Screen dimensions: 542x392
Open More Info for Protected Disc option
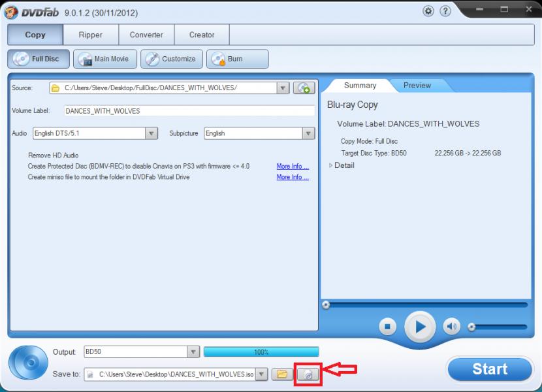click(293, 167)
